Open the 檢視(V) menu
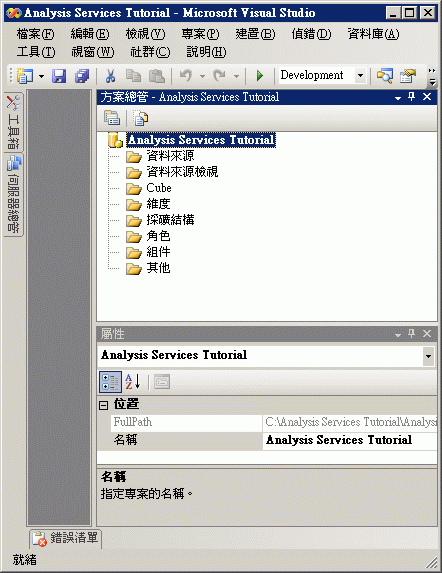The width and height of the screenshot is (442, 573). [x=145, y=34]
